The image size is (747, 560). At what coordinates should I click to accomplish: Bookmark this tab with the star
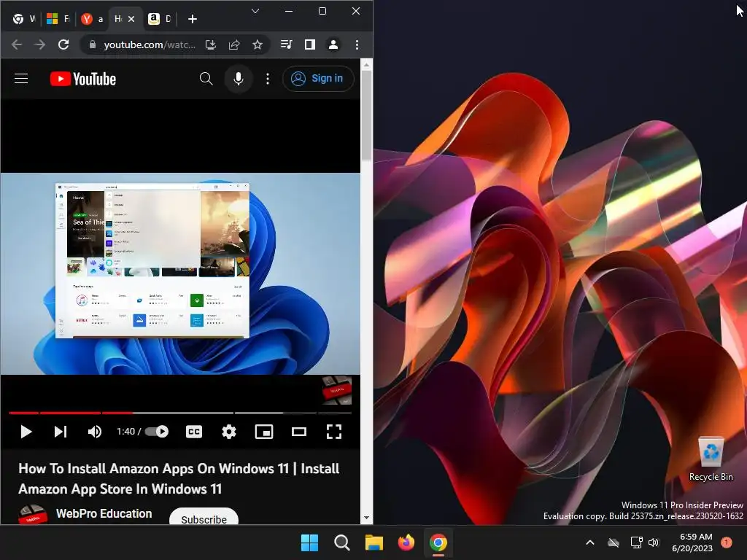click(x=258, y=44)
